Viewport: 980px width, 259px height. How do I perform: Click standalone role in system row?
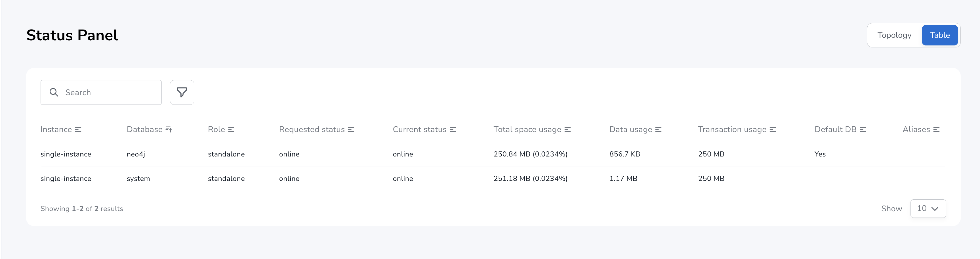(226, 178)
